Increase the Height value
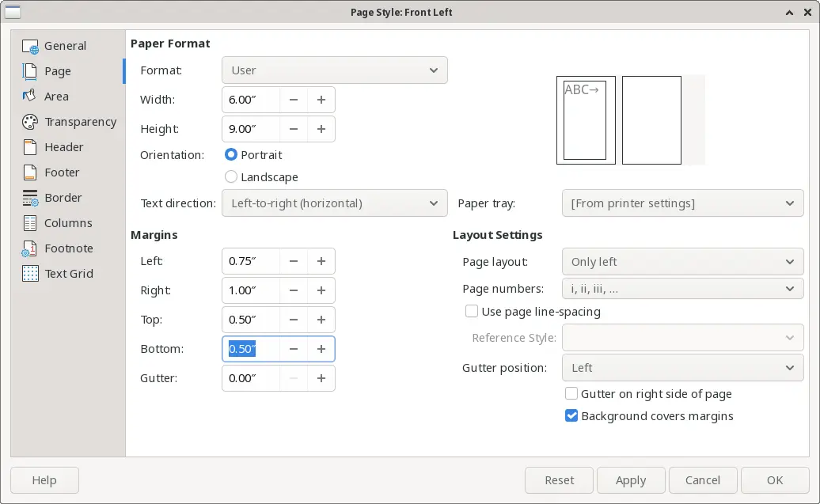The width and height of the screenshot is (820, 504). pos(321,129)
